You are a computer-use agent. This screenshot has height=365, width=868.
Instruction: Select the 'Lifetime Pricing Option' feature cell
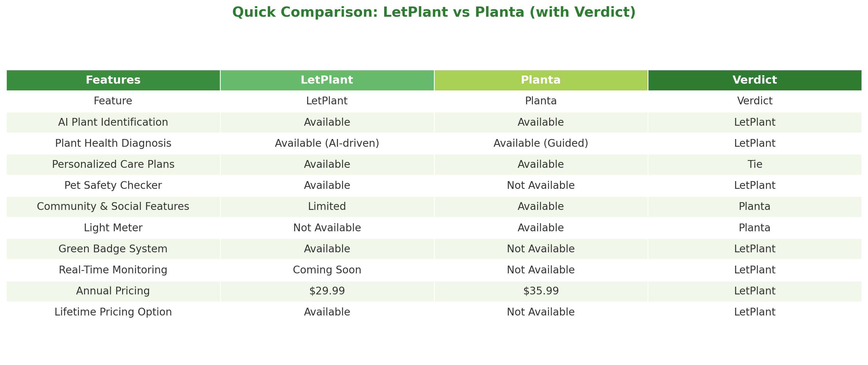point(113,312)
